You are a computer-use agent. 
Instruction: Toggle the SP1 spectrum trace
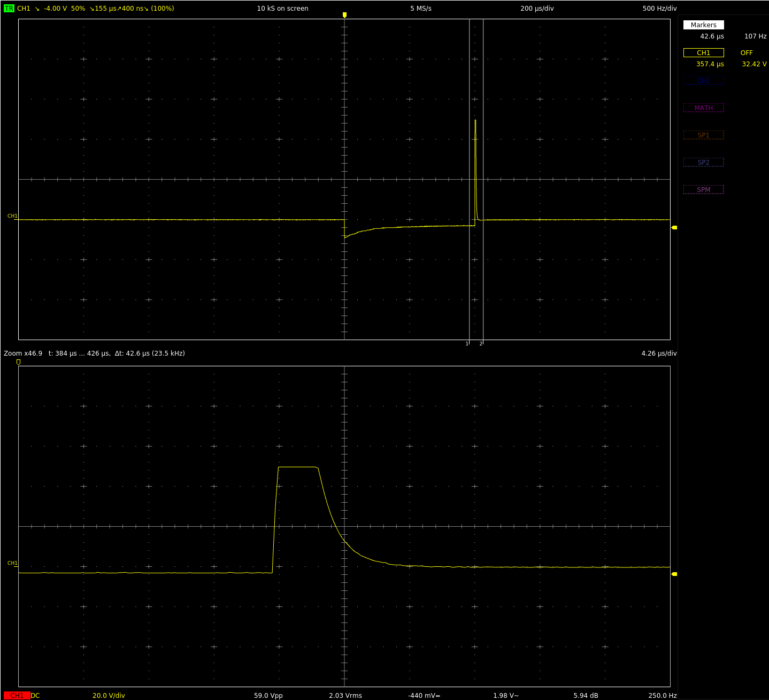703,135
